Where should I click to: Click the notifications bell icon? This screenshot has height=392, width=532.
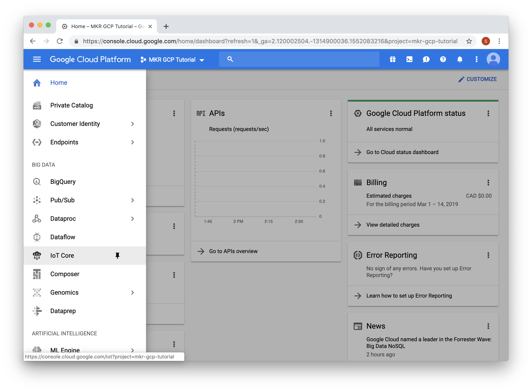[x=459, y=59]
